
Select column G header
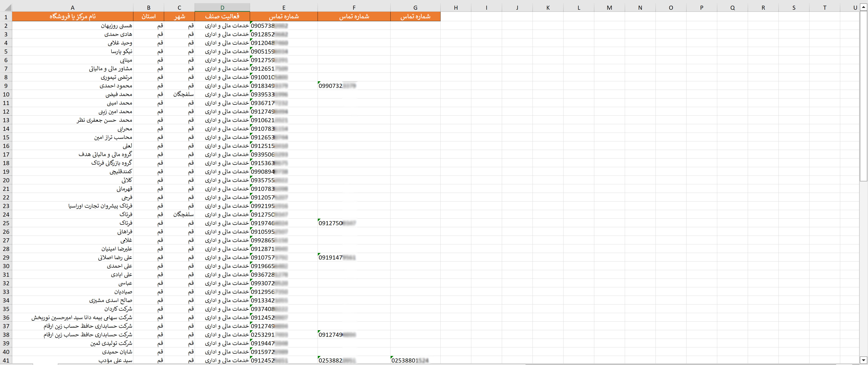pos(415,7)
